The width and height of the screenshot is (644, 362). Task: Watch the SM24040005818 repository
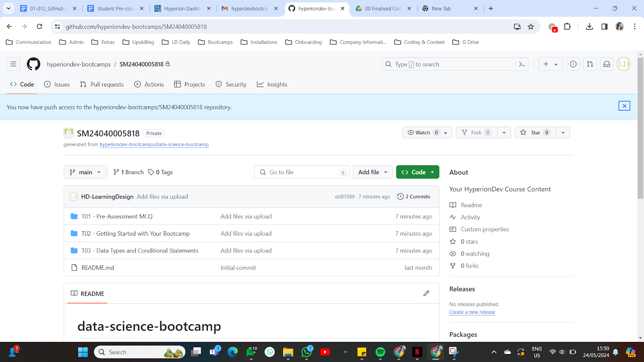click(423, 133)
